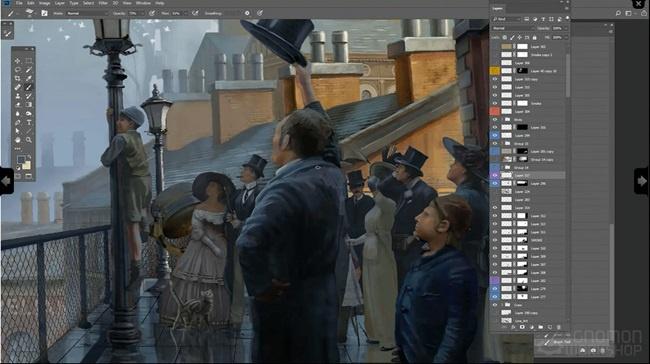Select the Brush Tool history state
Screen dimensions: 650x364
click(572, 342)
